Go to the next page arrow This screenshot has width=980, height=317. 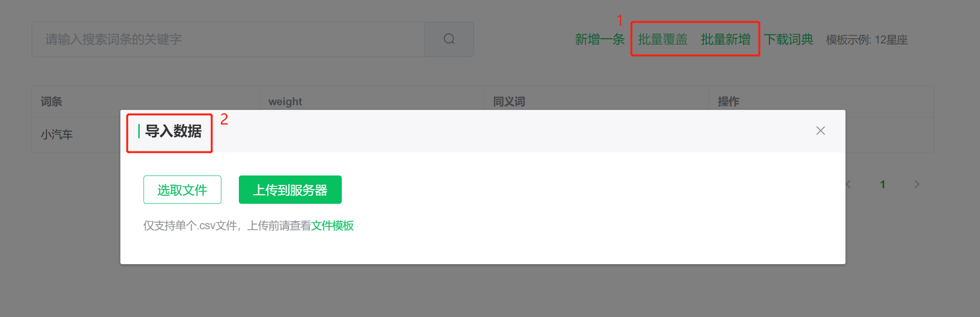pos(917,184)
